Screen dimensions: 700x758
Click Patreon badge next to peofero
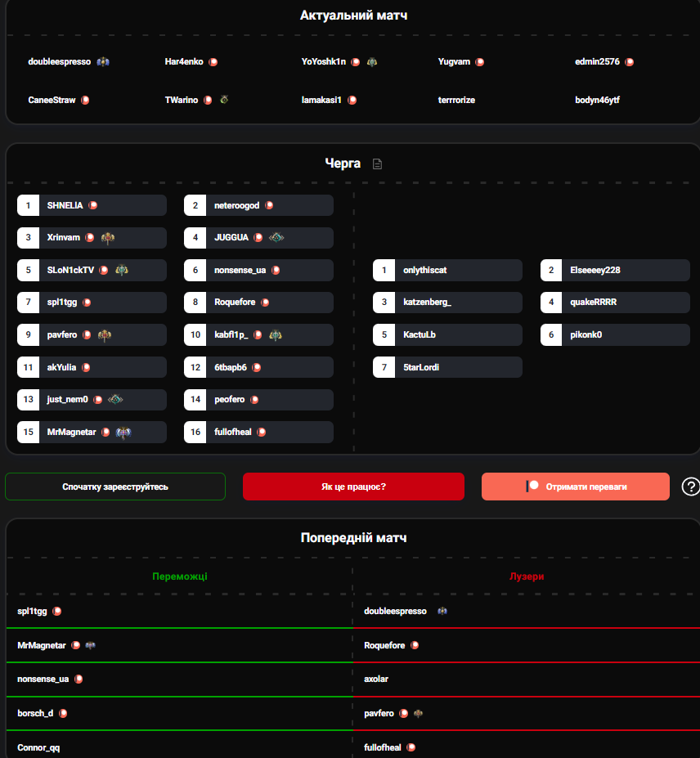(254, 400)
